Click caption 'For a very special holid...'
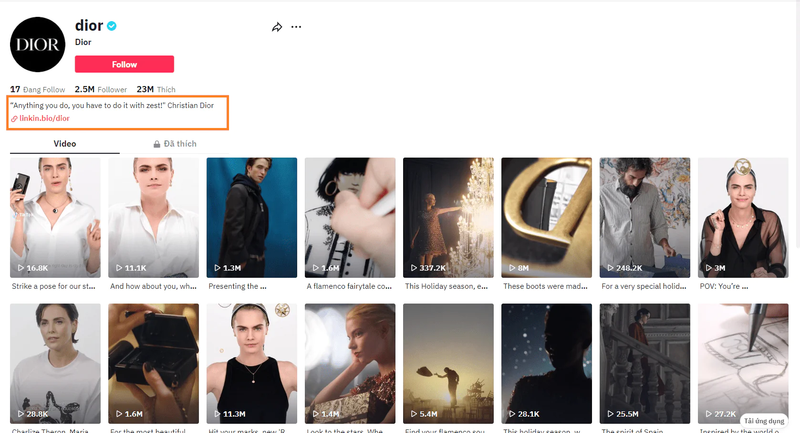This screenshot has width=800, height=433. (644, 287)
